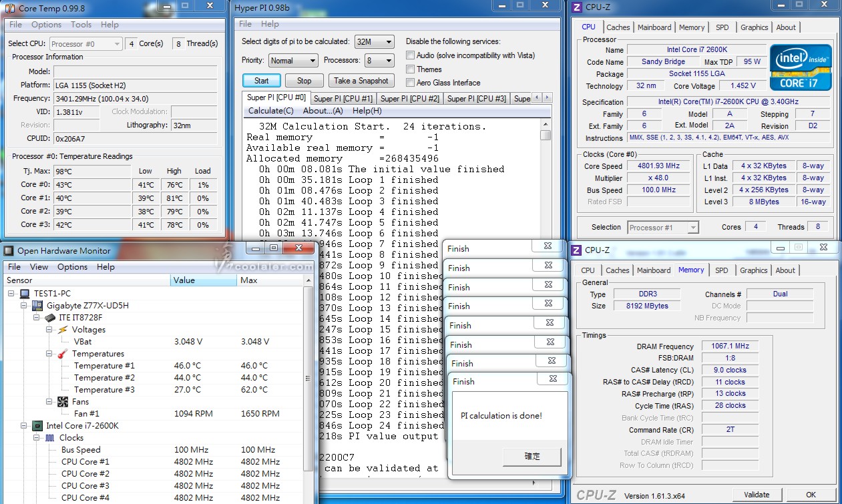This screenshot has width=842, height=504.
Task: Click the Value column header in Open Hardware Monitor
Action: 204,280
